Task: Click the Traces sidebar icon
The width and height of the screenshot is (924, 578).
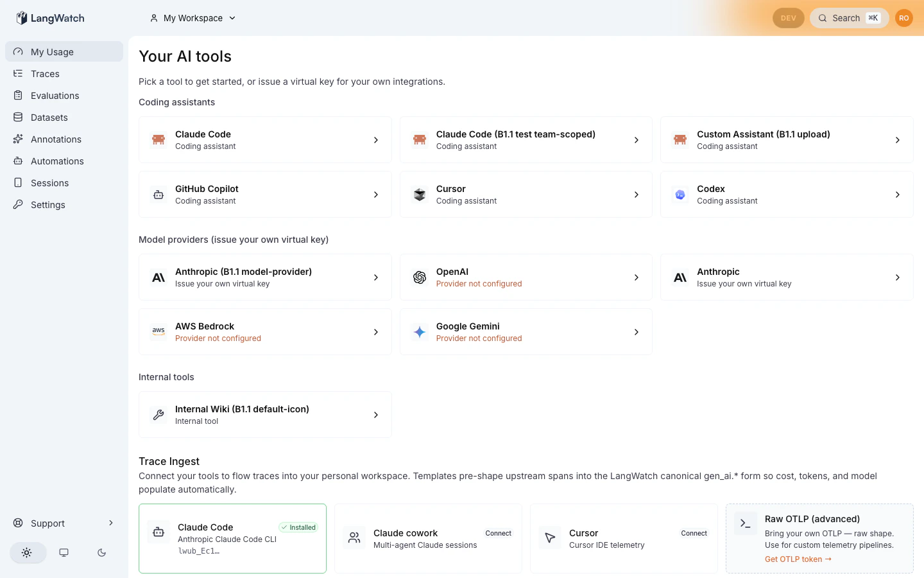Action: click(18, 74)
